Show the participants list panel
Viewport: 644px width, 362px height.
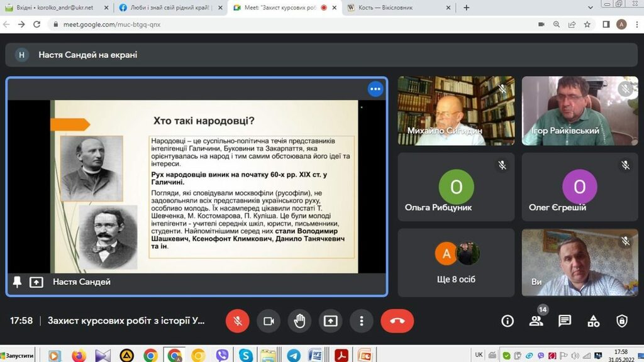point(536,321)
